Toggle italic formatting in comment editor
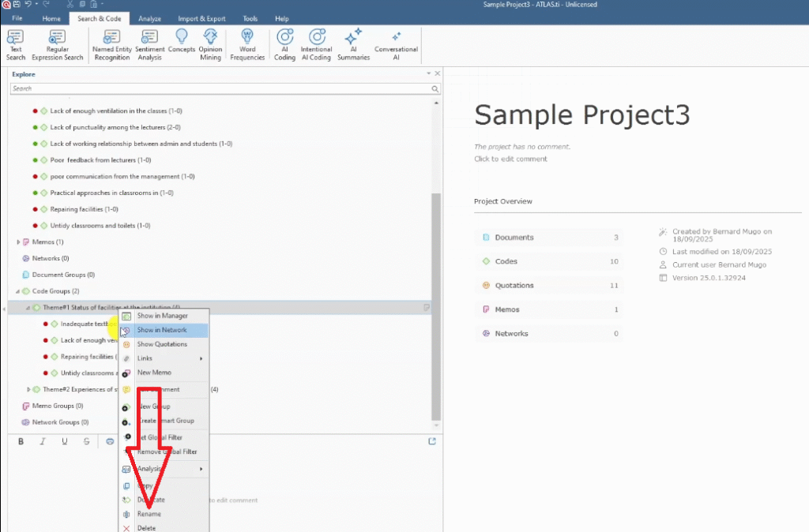This screenshot has width=809, height=532. tap(43, 441)
